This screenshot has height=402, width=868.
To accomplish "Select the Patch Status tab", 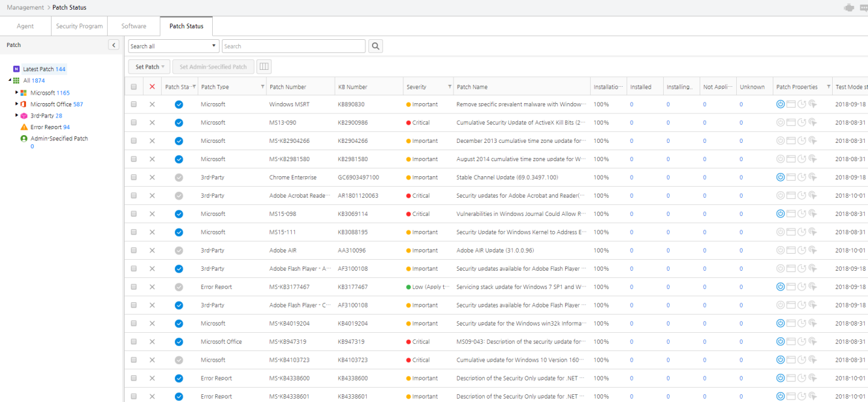I will [x=186, y=26].
